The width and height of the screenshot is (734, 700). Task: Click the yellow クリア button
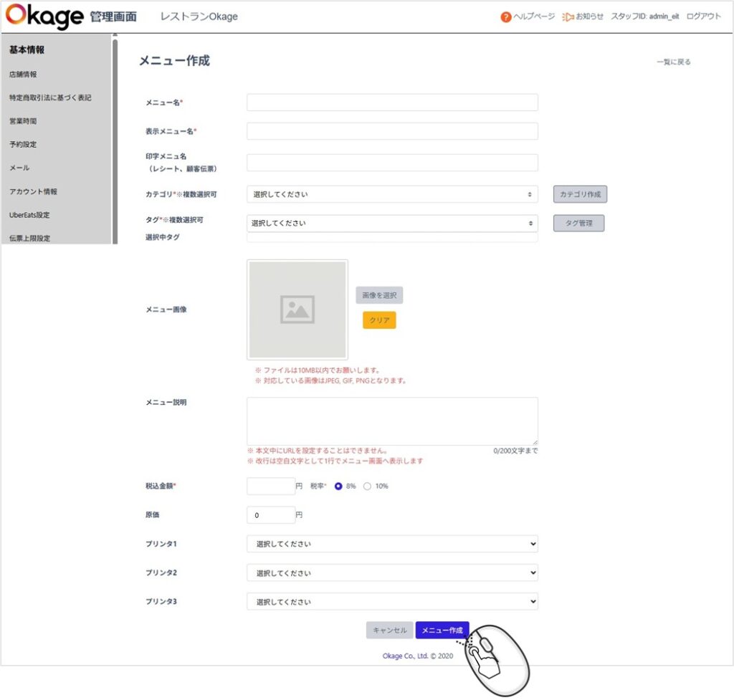379,320
